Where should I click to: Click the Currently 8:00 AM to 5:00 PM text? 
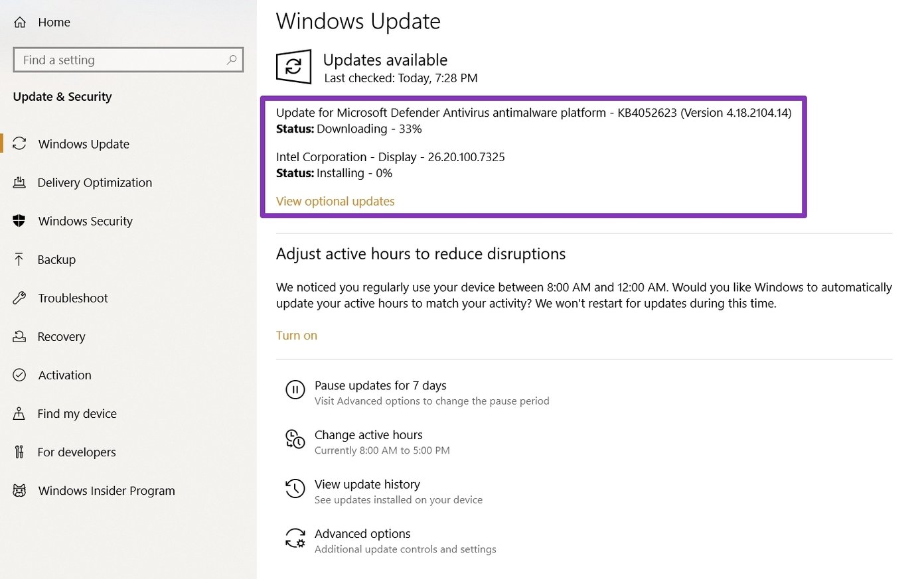tap(382, 450)
